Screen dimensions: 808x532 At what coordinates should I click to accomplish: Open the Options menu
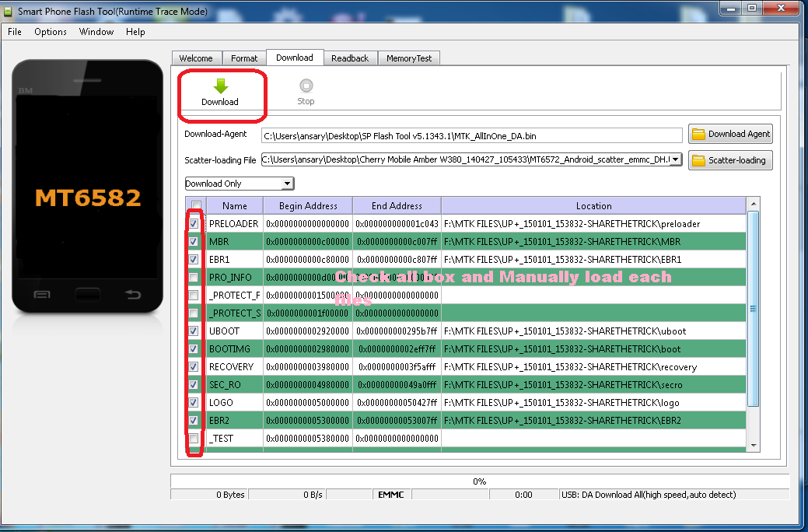pyautogui.click(x=50, y=32)
